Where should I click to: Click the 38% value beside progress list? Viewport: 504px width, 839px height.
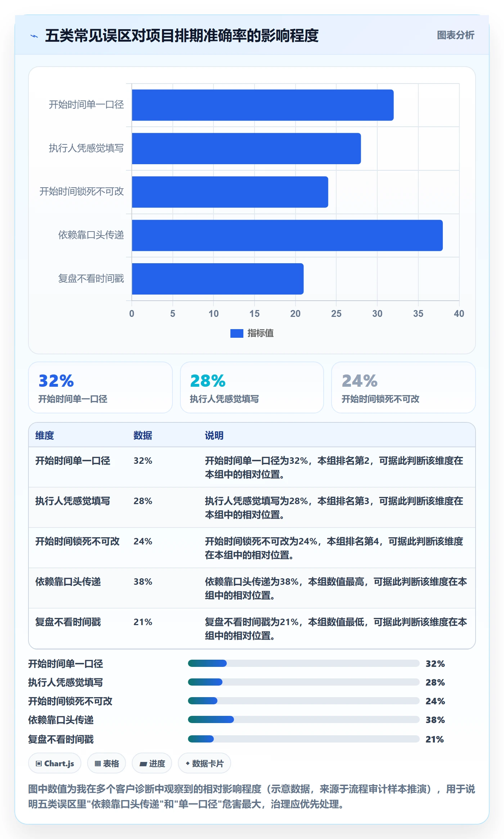tap(435, 720)
